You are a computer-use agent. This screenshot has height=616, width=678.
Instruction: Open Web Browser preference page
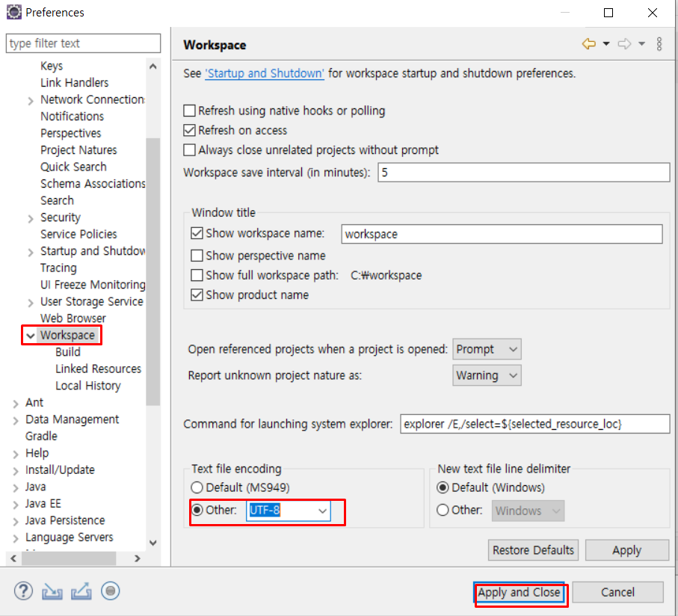click(73, 318)
